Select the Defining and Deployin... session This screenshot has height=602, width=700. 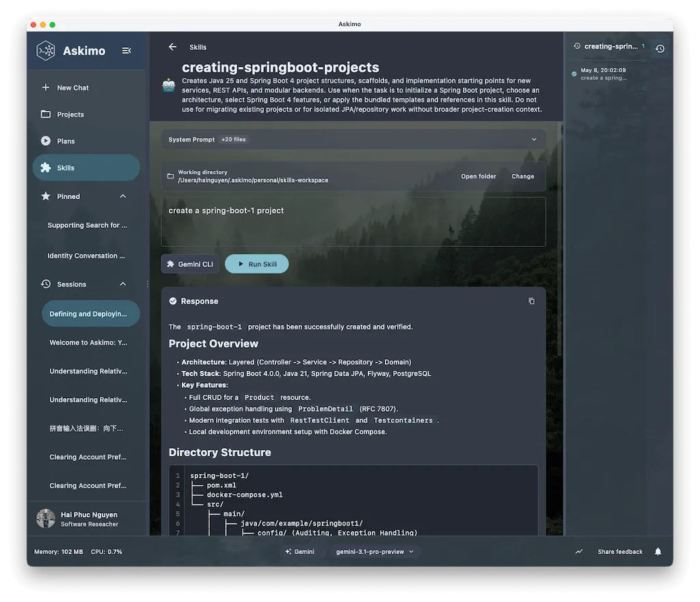[x=91, y=313]
